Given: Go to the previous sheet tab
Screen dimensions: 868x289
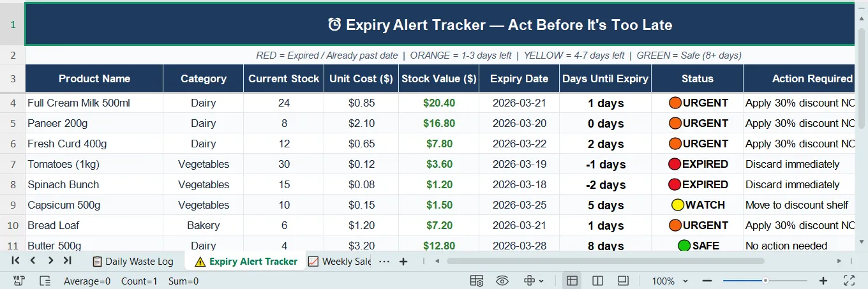Looking at the screenshot, I should [33, 260].
